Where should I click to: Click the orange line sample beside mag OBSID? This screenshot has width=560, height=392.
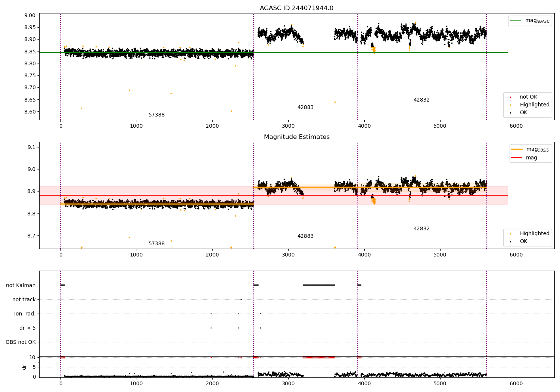click(517, 149)
